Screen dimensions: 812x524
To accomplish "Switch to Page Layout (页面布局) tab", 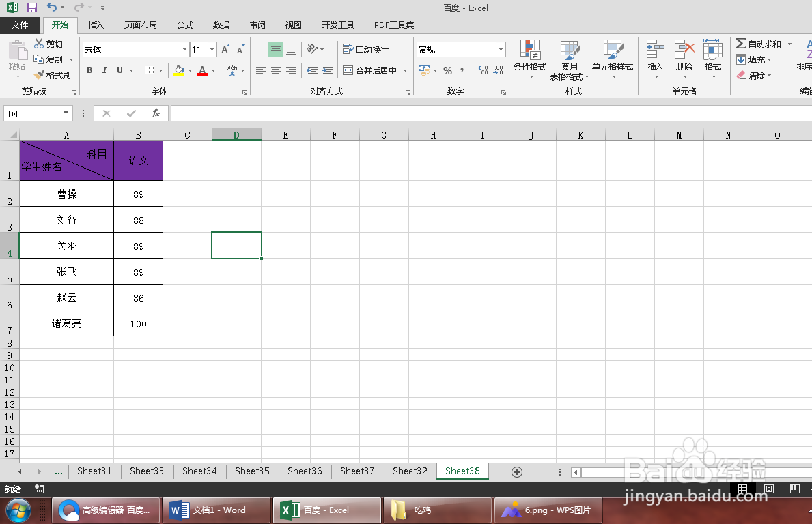I will point(140,25).
